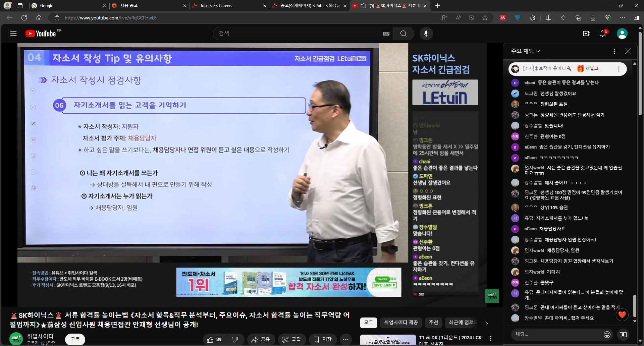
Task: Toggle browser split screen
Action: [x=549, y=18]
